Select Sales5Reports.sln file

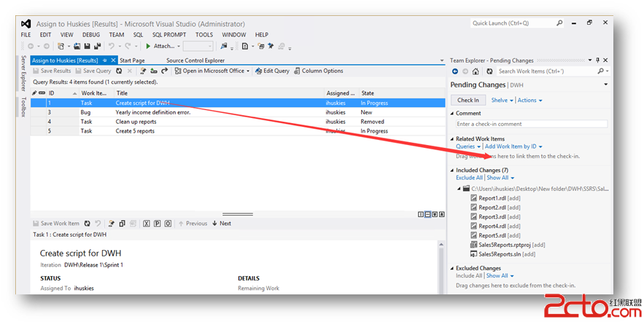pos(503,254)
